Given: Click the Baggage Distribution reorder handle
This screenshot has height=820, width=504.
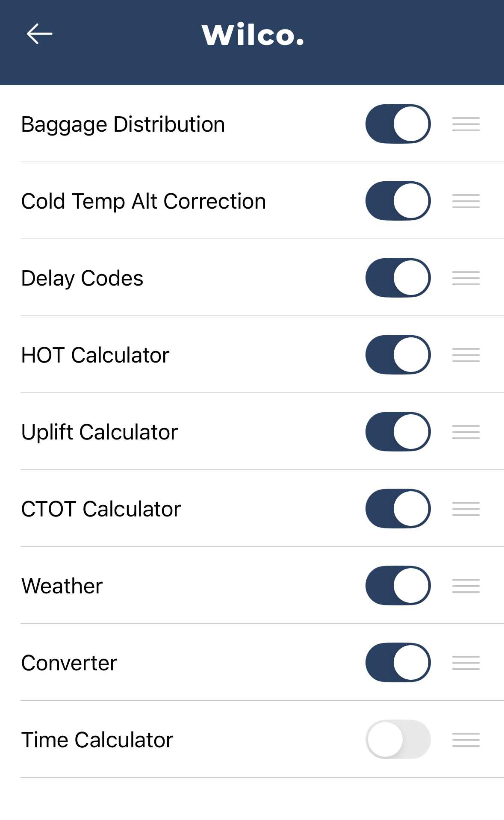Looking at the screenshot, I should [466, 124].
